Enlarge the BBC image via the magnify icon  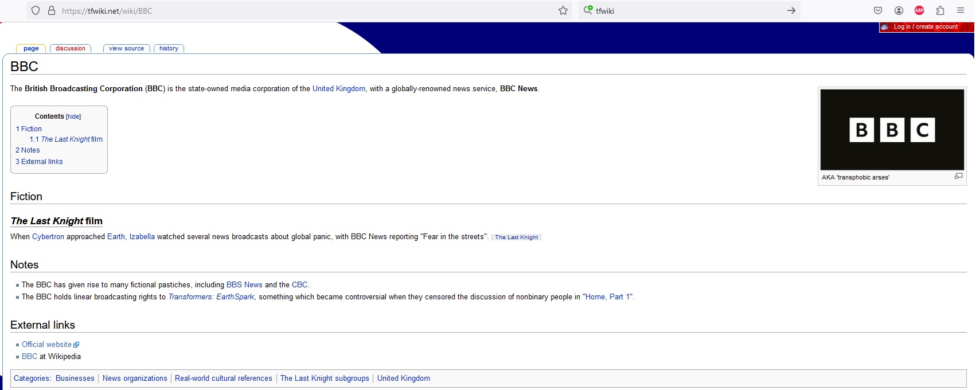click(x=958, y=176)
